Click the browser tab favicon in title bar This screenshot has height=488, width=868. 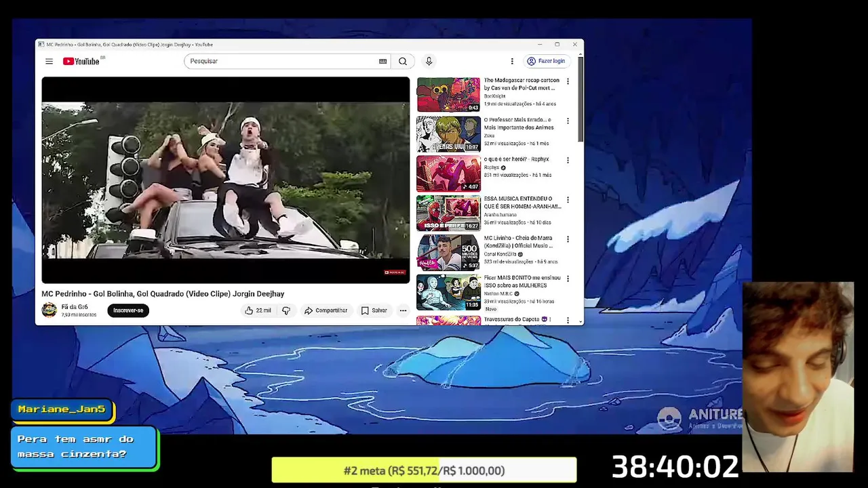[41, 45]
